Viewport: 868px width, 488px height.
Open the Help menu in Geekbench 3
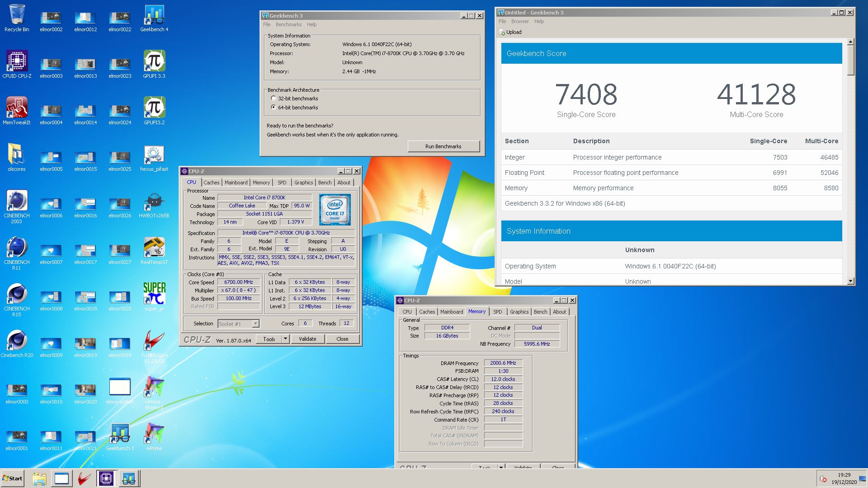click(x=312, y=24)
